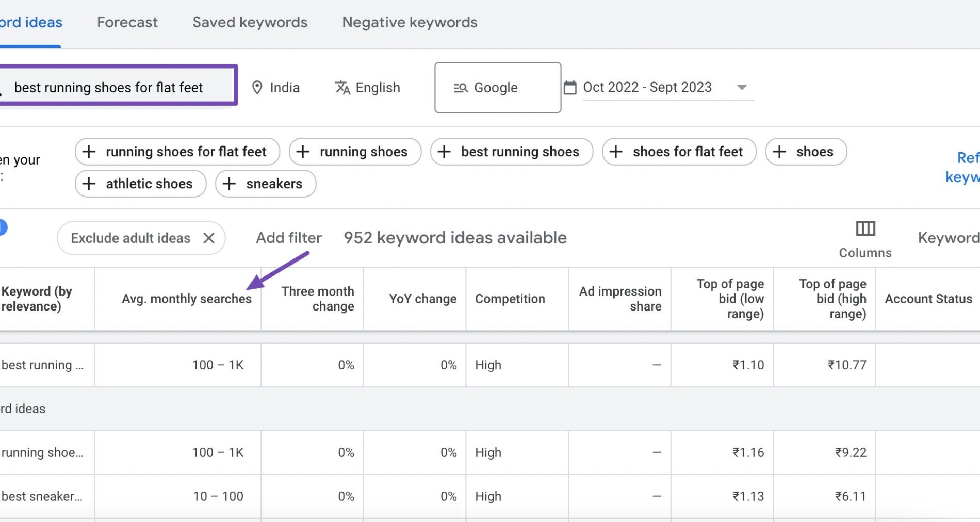This screenshot has height=522, width=980.
Task: Click the ₹10.77 high range bid value
Action: coord(847,365)
